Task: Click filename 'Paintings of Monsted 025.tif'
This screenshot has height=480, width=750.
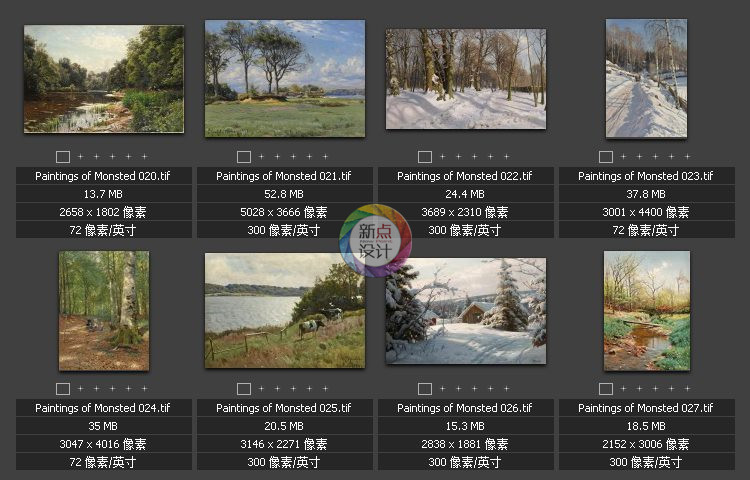Action: (284, 408)
